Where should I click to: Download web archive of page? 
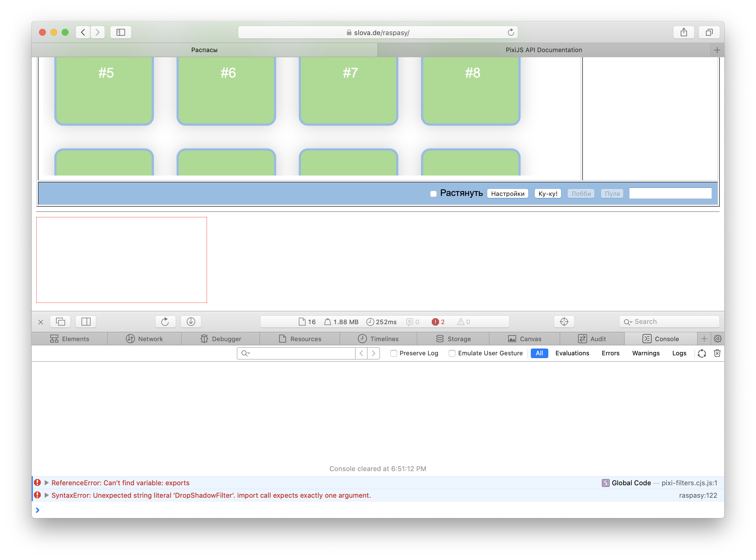(191, 321)
